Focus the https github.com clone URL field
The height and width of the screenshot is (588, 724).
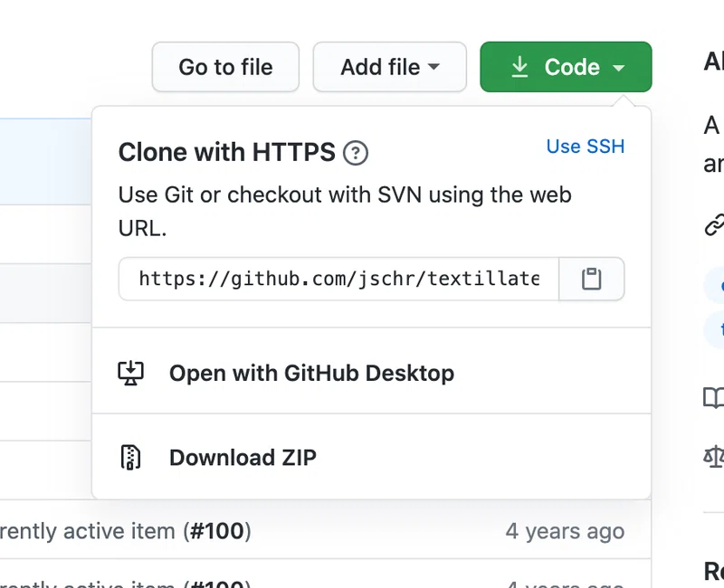(338, 280)
